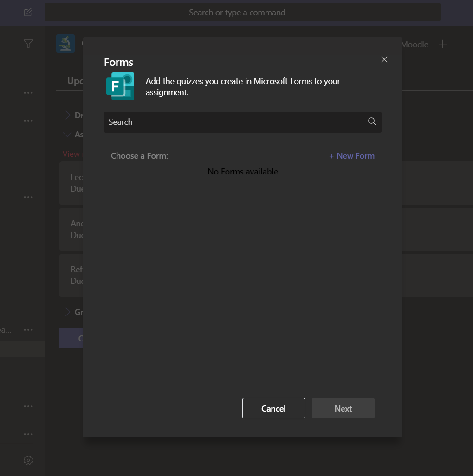Open the settings gear in bottom left

28,460
